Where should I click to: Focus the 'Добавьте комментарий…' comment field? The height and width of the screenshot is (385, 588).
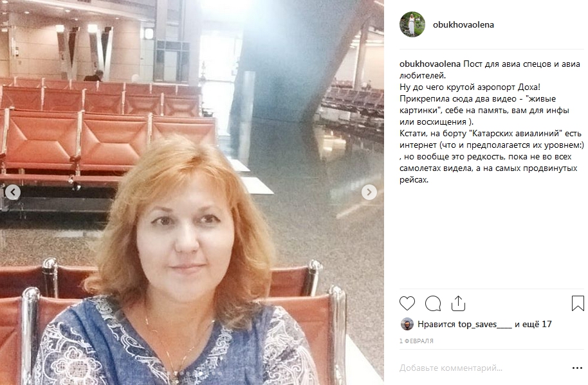pyautogui.click(x=484, y=368)
